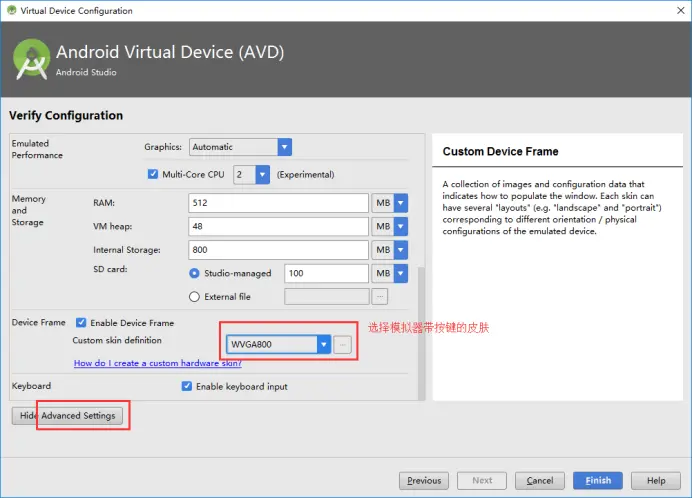Click the Keyboard section label

click(31, 386)
